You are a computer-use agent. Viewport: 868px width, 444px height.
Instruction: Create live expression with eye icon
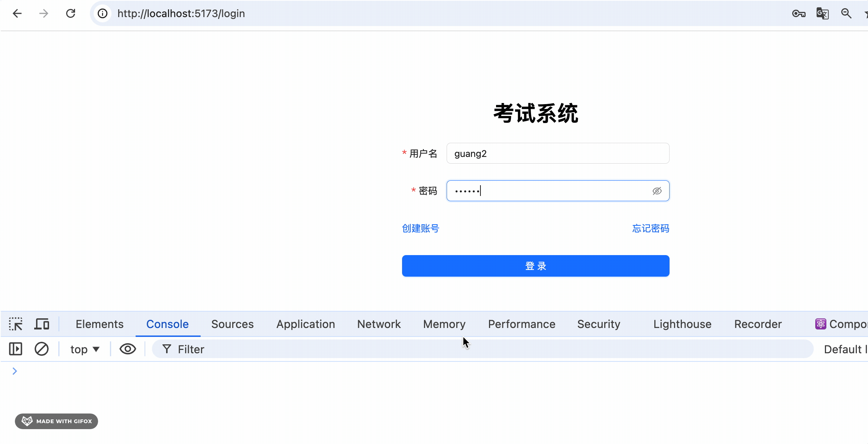pos(127,349)
